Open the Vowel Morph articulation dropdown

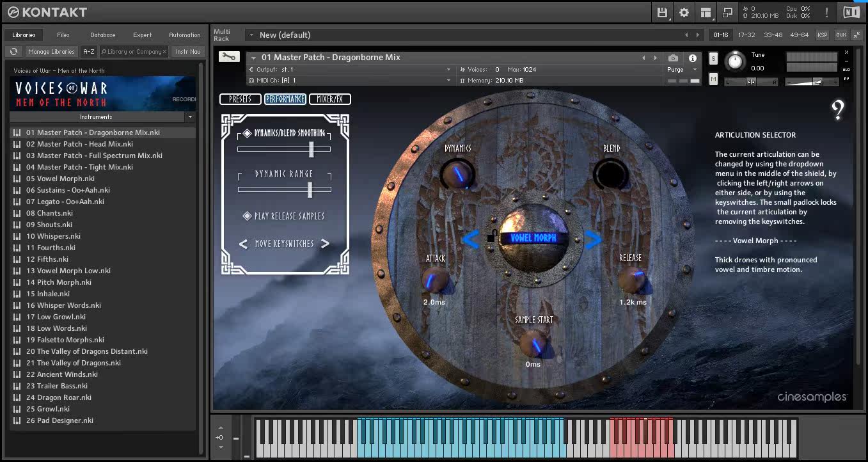533,237
